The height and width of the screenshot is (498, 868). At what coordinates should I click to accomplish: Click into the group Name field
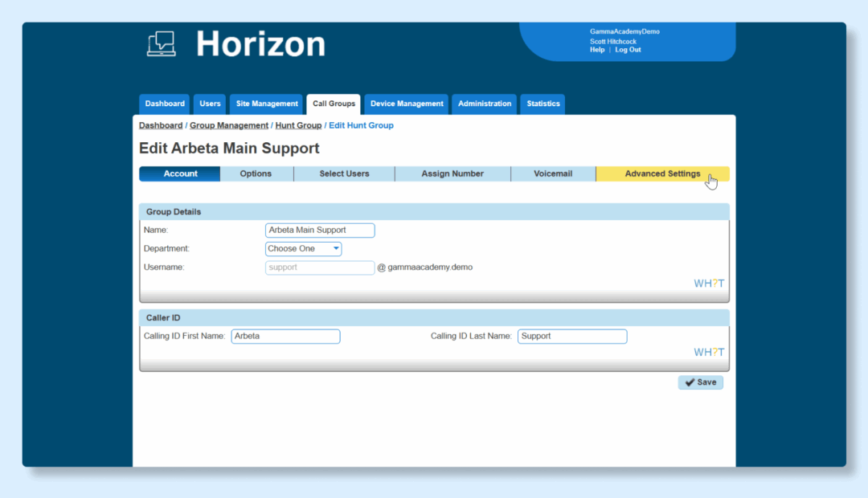(x=320, y=231)
